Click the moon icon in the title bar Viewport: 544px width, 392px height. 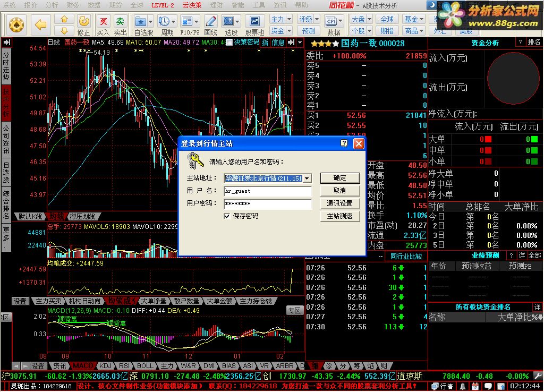click(x=432, y=4)
